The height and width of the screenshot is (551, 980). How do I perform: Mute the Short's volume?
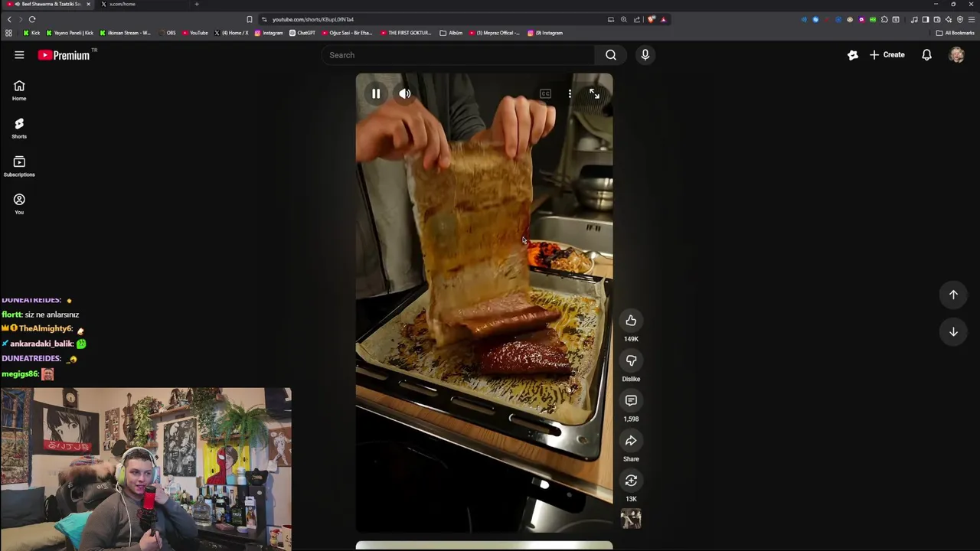pos(405,94)
